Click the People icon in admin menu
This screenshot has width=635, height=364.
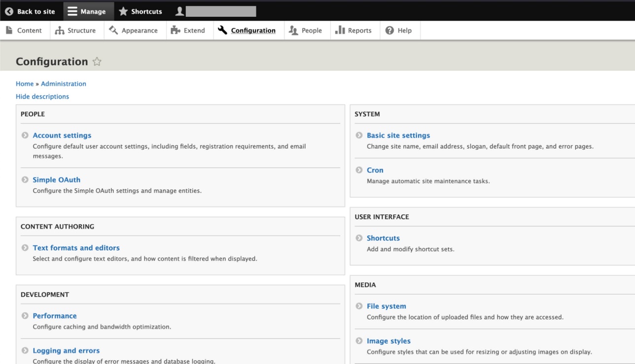293,31
